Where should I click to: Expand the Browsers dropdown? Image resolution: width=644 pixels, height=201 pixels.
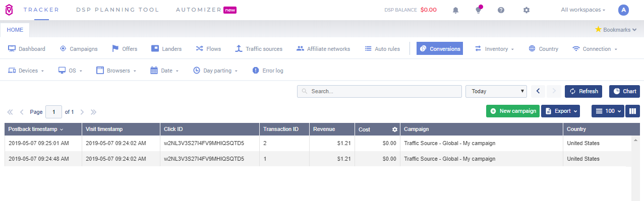(x=116, y=71)
